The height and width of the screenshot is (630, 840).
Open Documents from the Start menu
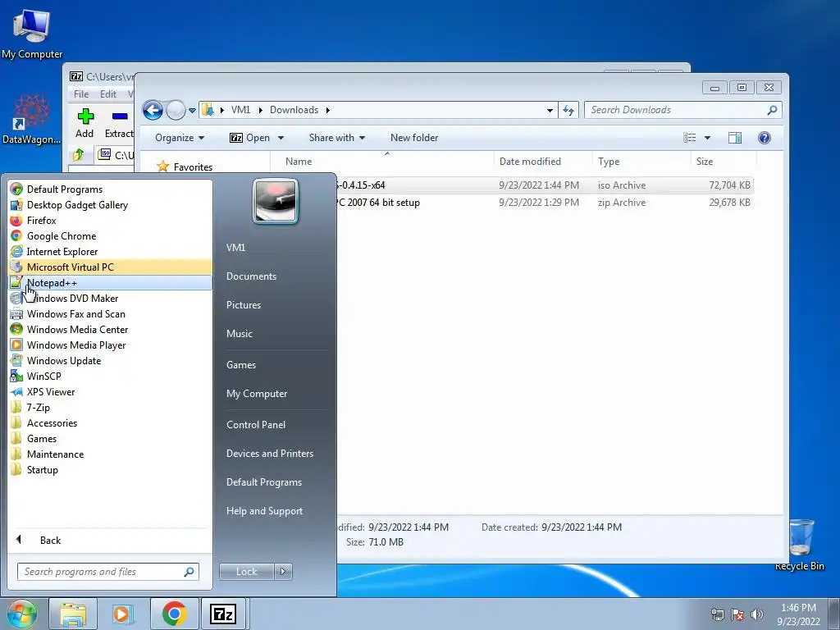pyautogui.click(x=251, y=276)
